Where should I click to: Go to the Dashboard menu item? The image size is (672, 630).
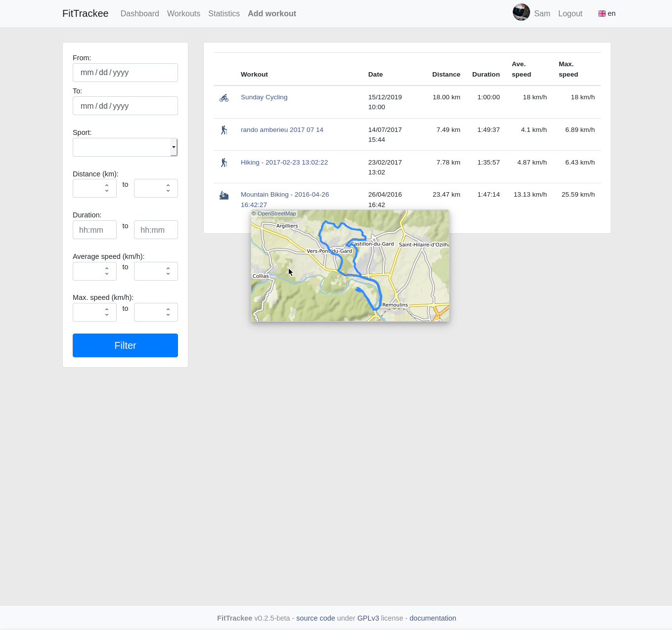(139, 14)
